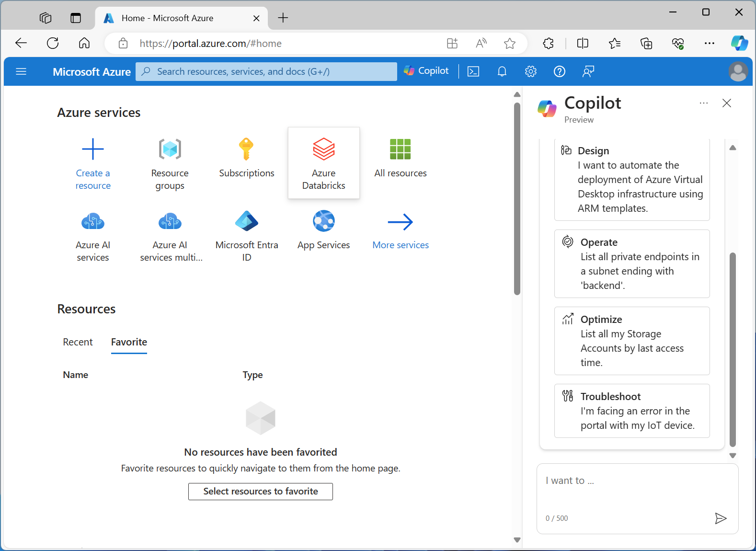Open Copilot panel more options ellipsis
This screenshot has height=551, width=756.
pyautogui.click(x=704, y=103)
